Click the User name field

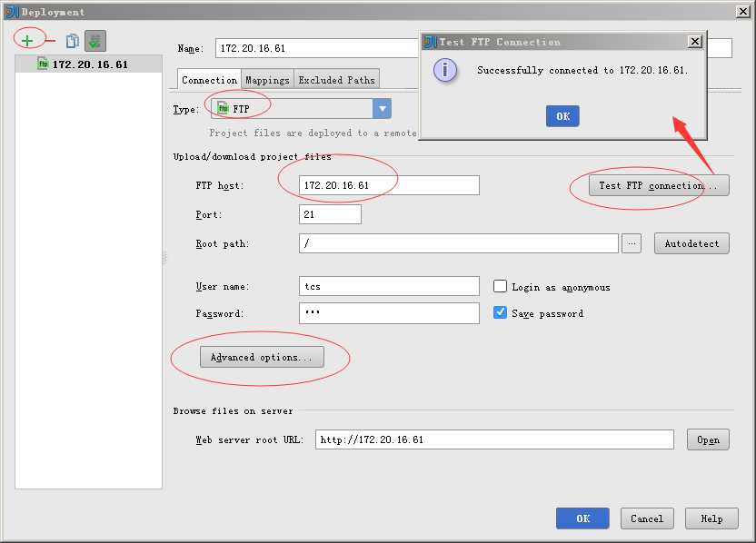click(389, 286)
